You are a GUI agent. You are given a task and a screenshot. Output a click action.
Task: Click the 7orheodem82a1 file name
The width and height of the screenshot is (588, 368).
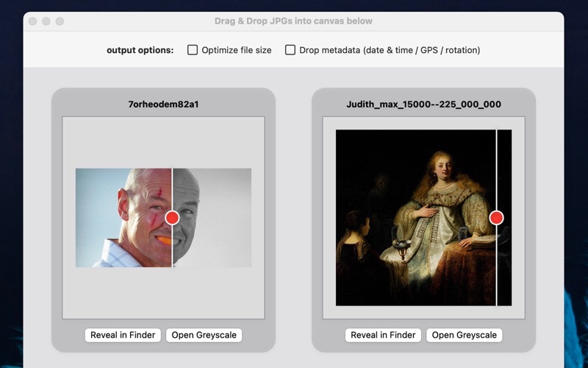[163, 105]
